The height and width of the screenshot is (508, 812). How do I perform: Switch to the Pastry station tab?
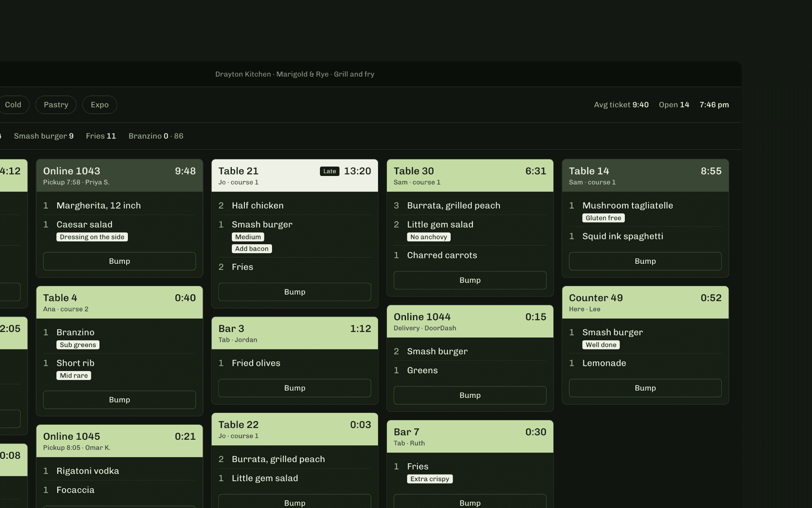[56, 105]
